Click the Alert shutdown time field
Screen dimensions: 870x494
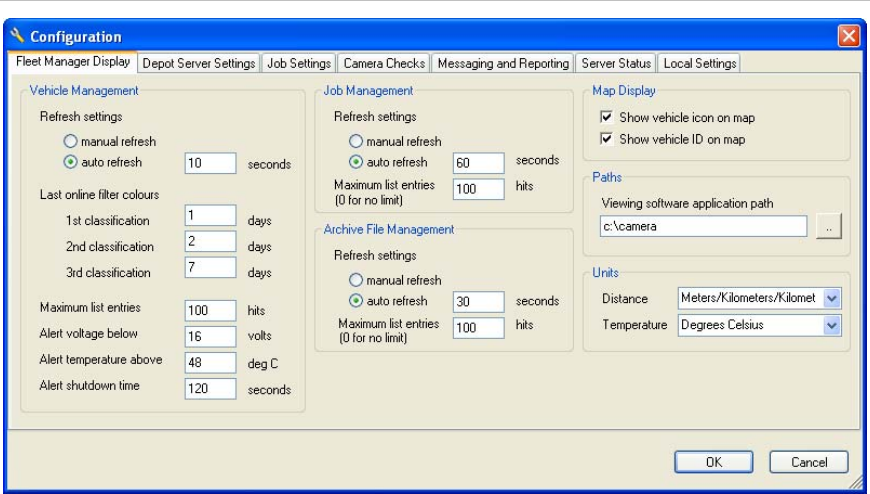[210, 388]
